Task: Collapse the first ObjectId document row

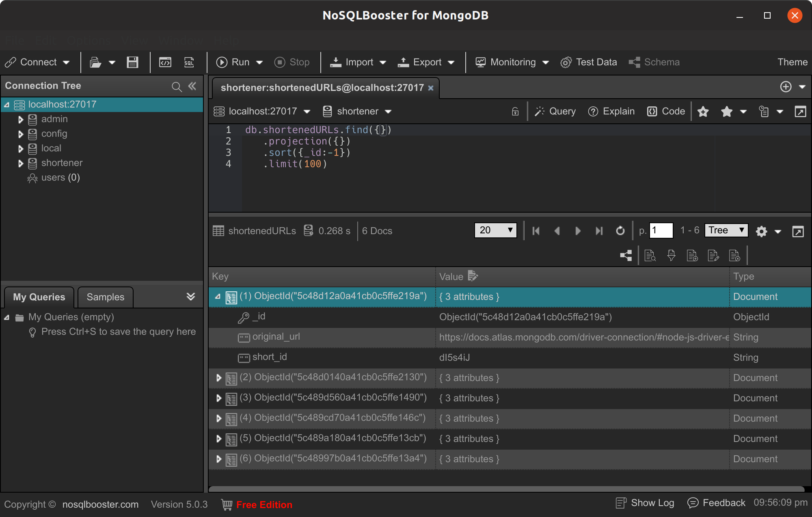Action: click(x=218, y=297)
